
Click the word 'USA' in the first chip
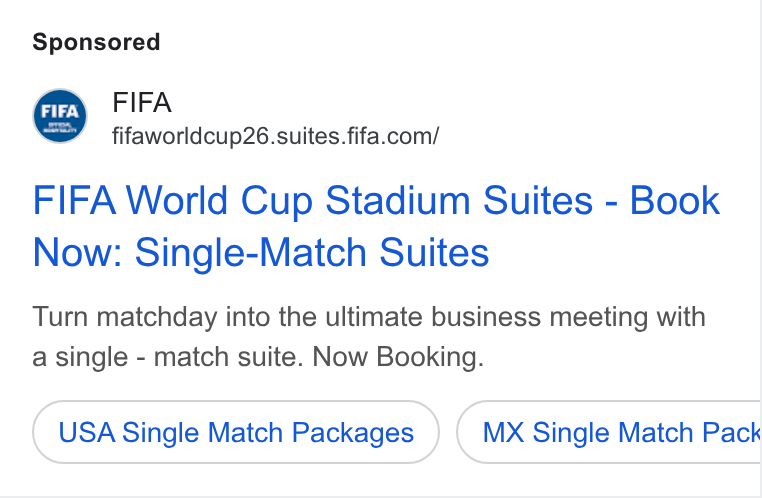click(87, 432)
